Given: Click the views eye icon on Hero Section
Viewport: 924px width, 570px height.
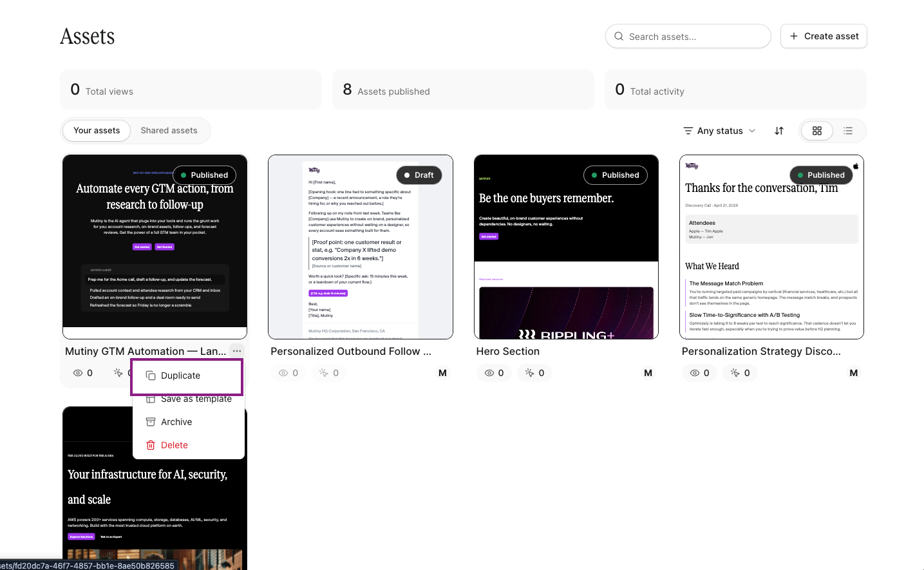Looking at the screenshot, I should [489, 373].
